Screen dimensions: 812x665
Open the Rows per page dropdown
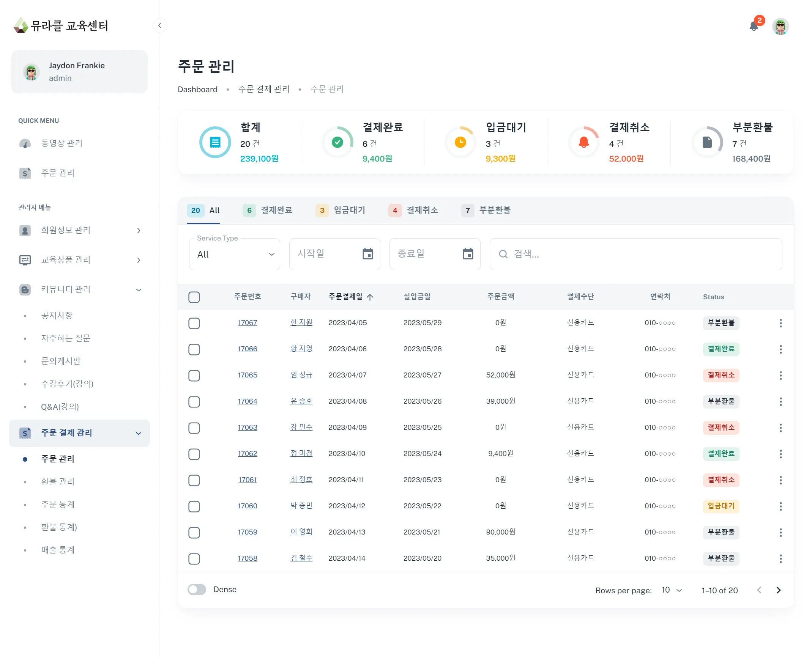tap(672, 590)
